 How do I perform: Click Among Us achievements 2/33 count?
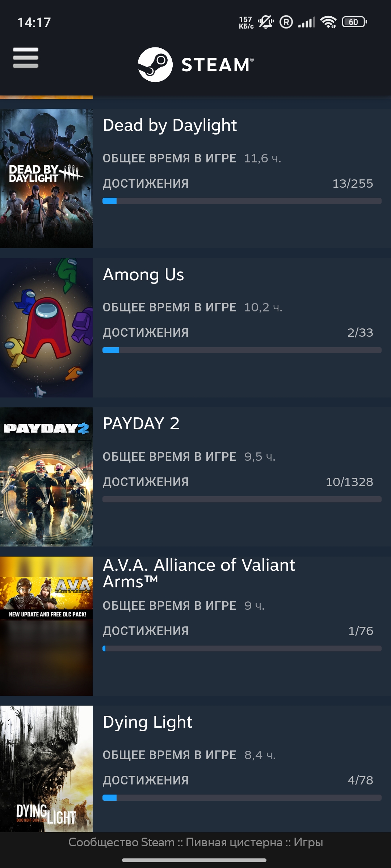(360, 333)
